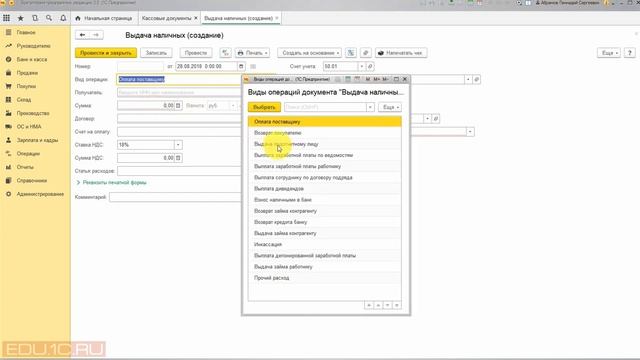
Task: Open the Счет учета link icon
Action: (x=370, y=66)
